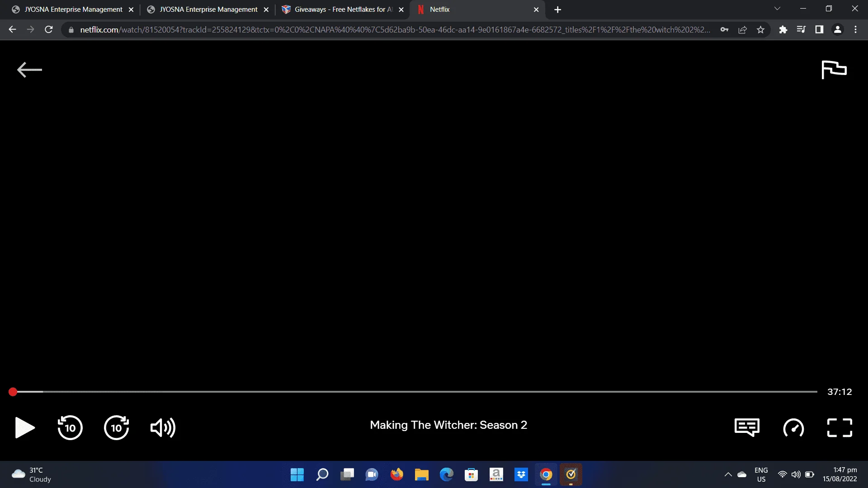Image resolution: width=868 pixels, height=488 pixels.
Task: Open system volume control in tray
Action: [x=796, y=474]
